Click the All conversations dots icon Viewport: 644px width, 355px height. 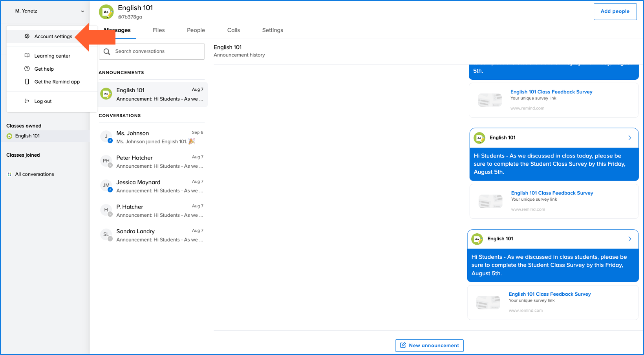(9, 174)
